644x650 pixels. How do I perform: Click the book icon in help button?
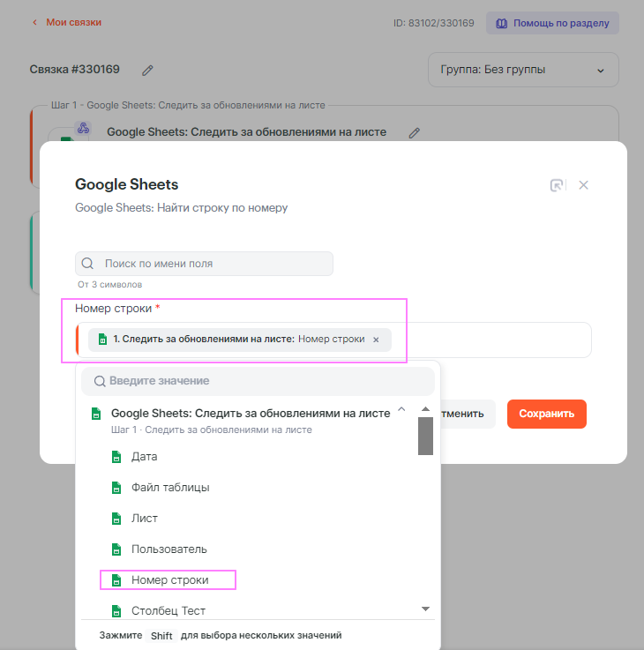[502, 23]
